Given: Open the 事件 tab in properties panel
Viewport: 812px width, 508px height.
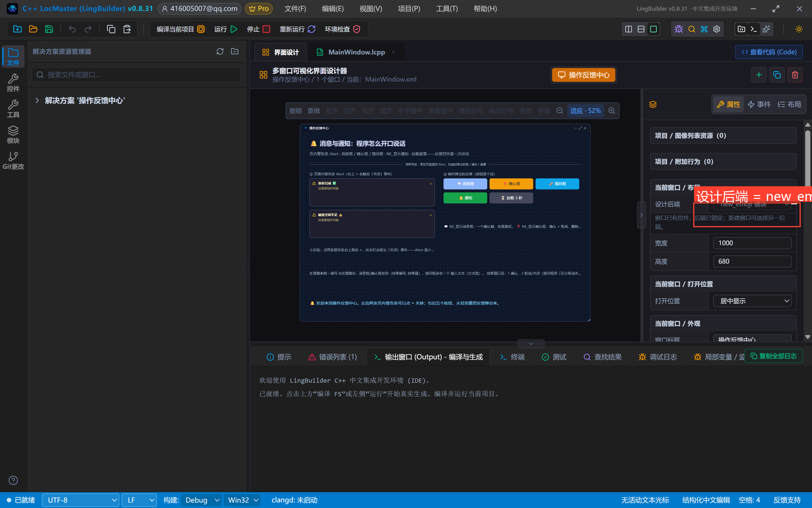Looking at the screenshot, I should click(x=759, y=104).
